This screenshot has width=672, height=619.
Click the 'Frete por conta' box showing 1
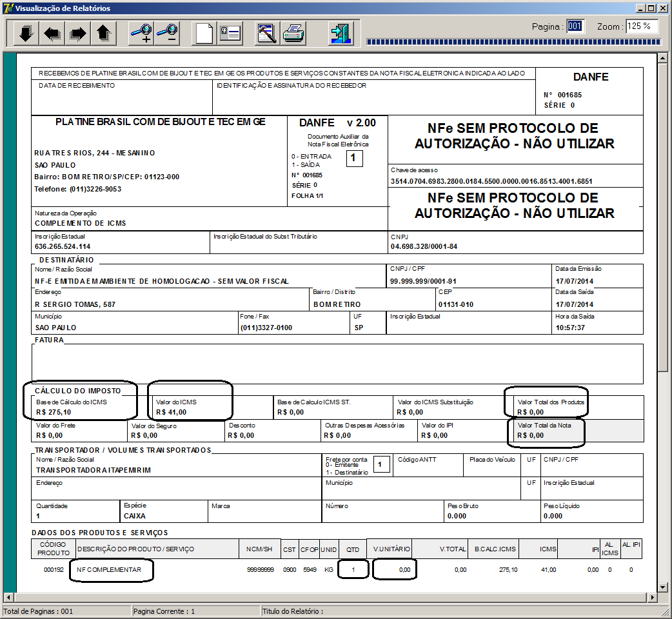click(x=381, y=464)
